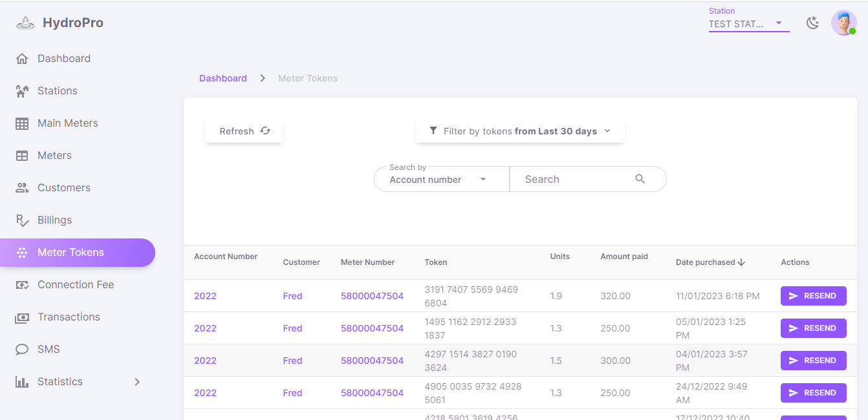
Task: Open the user avatar profile menu
Action: (x=843, y=23)
